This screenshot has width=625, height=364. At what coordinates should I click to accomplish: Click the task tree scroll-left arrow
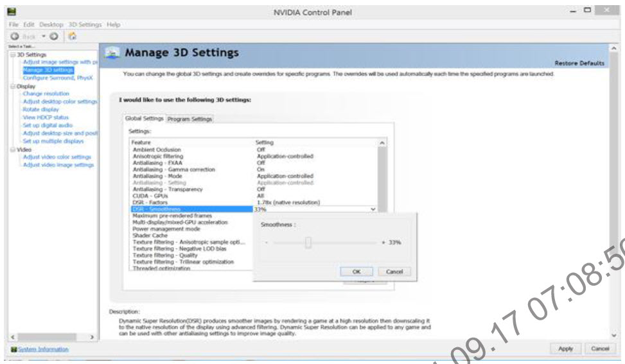click(13, 337)
